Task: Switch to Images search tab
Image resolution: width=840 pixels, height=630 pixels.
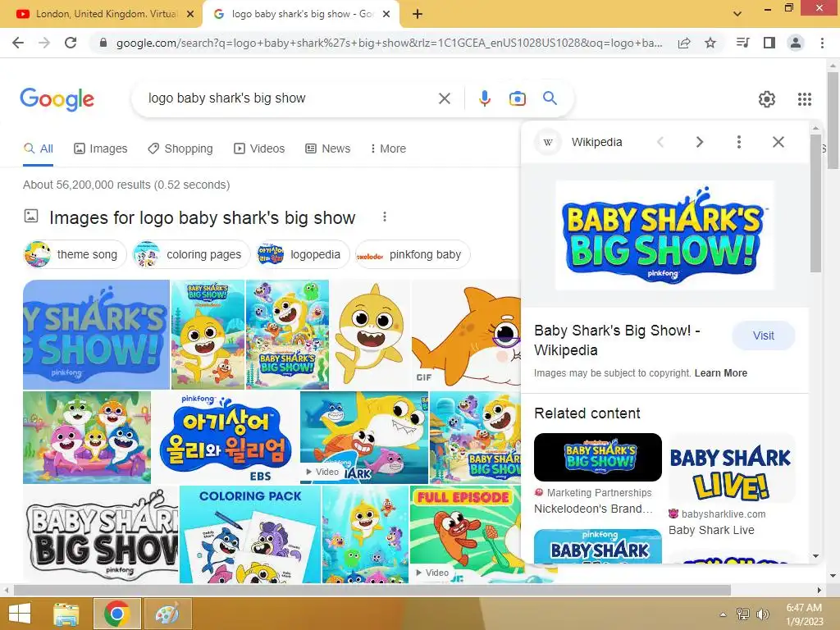Action: tap(101, 148)
